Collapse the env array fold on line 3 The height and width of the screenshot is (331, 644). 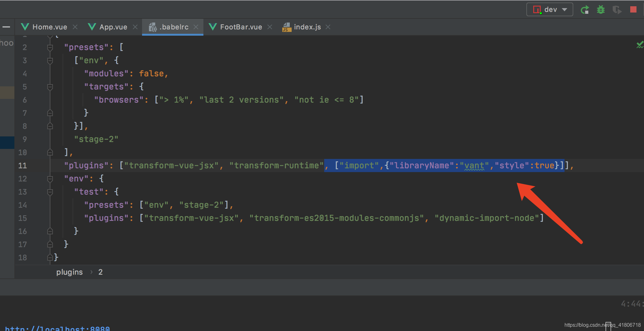(50, 61)
